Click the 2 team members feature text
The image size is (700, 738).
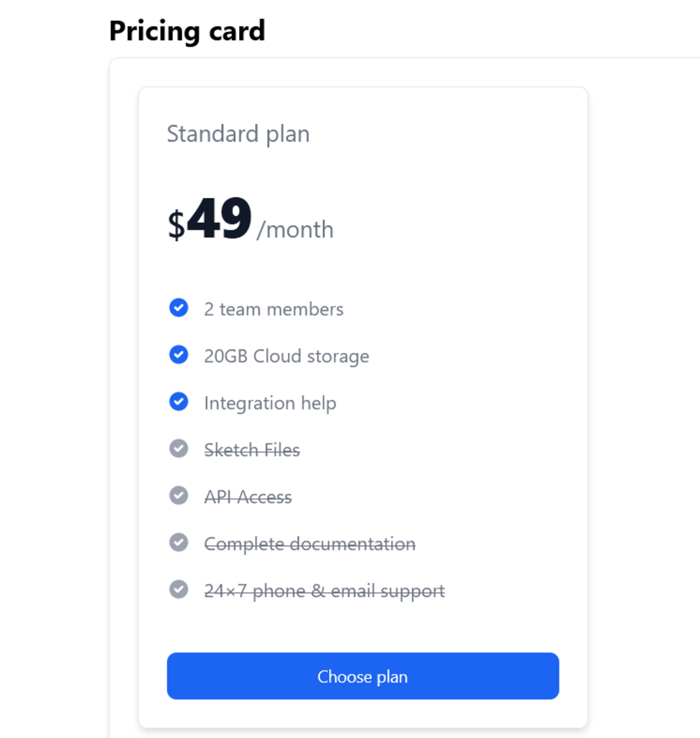tap(273, 309)
